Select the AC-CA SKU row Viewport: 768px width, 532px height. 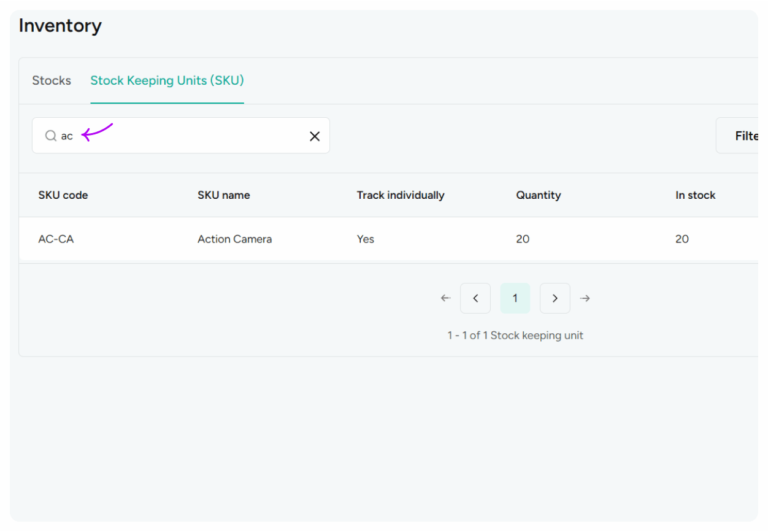56,239
